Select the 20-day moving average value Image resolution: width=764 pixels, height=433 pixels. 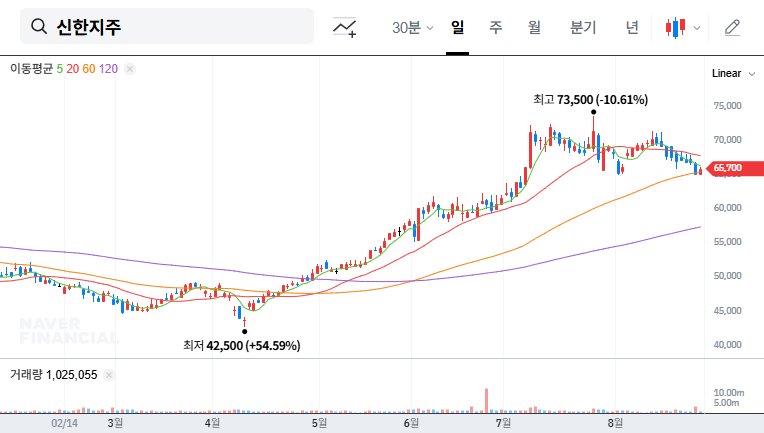tap(73, 69)
